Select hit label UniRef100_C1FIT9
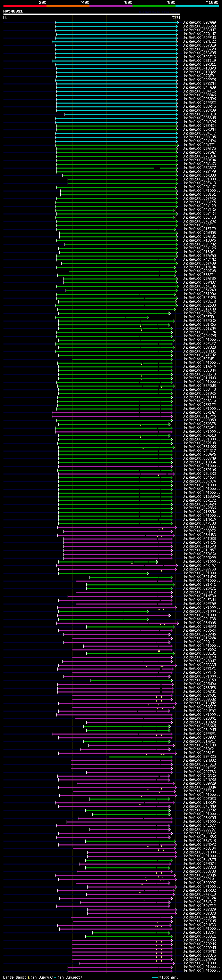The width and height of the screenshot is (222, 980). pos(199,229)
